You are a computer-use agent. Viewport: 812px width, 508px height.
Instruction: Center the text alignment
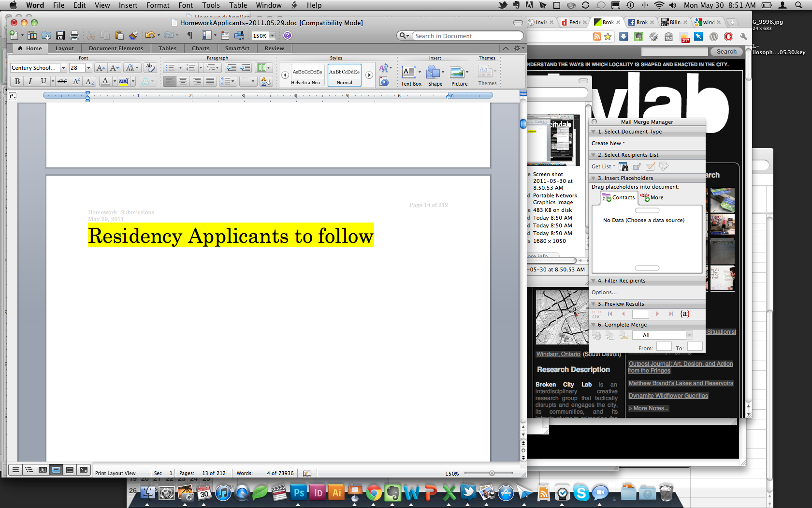[x=183, y=81]
